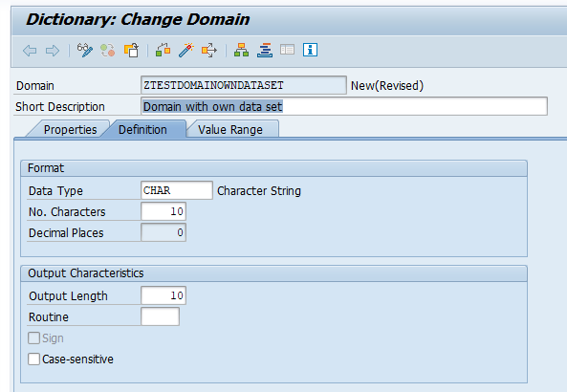Show the object hierarchy icon

click(x=241, y=50)
